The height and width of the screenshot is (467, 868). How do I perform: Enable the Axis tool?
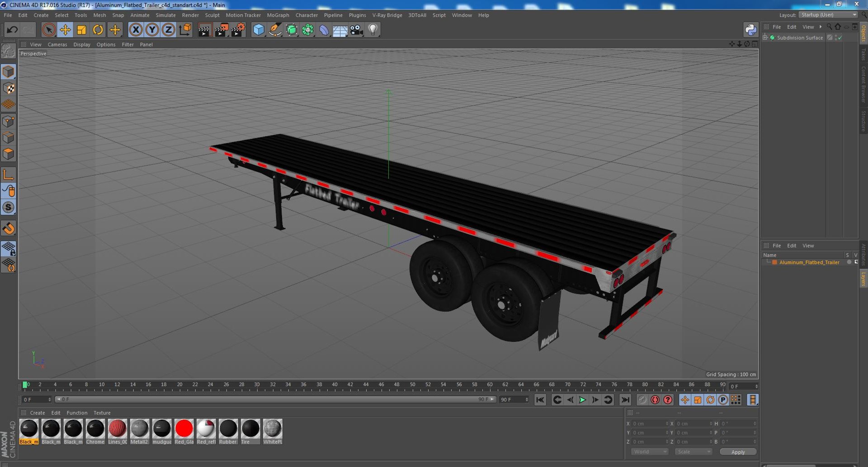[9, 175]
